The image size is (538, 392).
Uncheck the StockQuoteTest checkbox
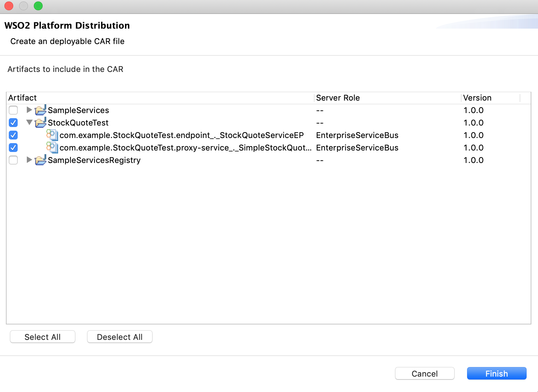[13, 123]
